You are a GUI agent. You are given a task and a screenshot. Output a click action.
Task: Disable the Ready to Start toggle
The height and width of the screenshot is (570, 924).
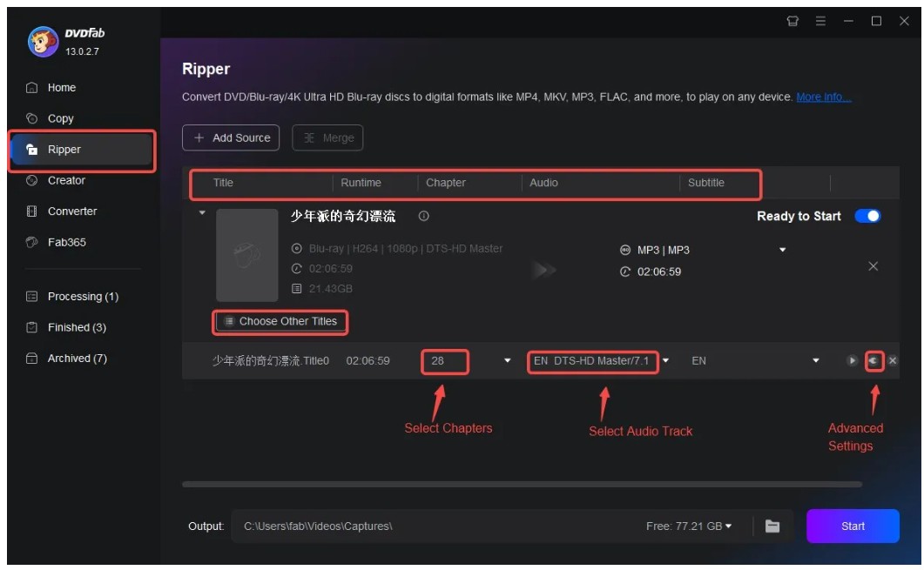867,215
